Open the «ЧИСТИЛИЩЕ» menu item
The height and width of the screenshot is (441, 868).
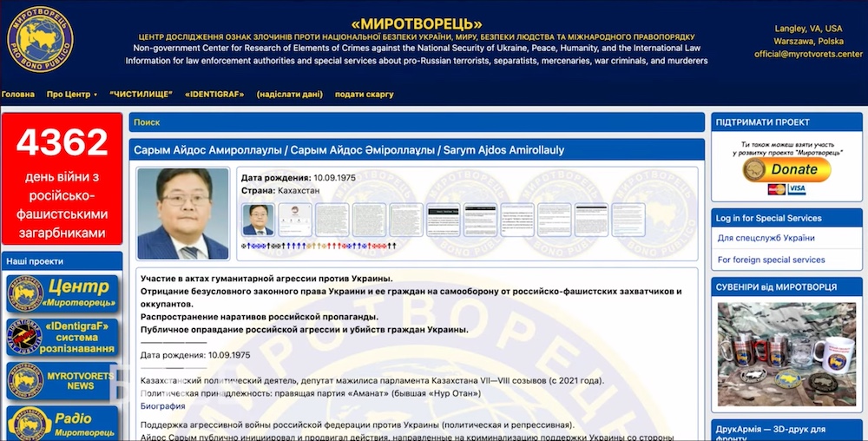[141, 95]
